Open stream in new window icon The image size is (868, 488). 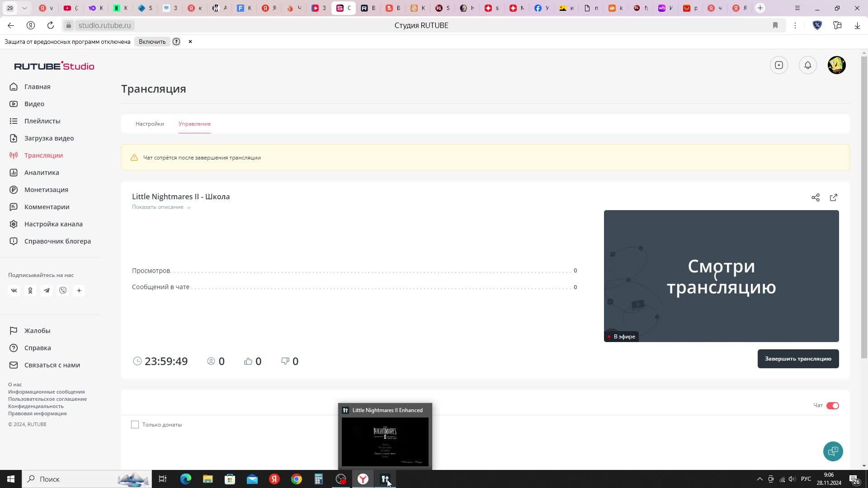pyautogui.click(x=834, y=197)
